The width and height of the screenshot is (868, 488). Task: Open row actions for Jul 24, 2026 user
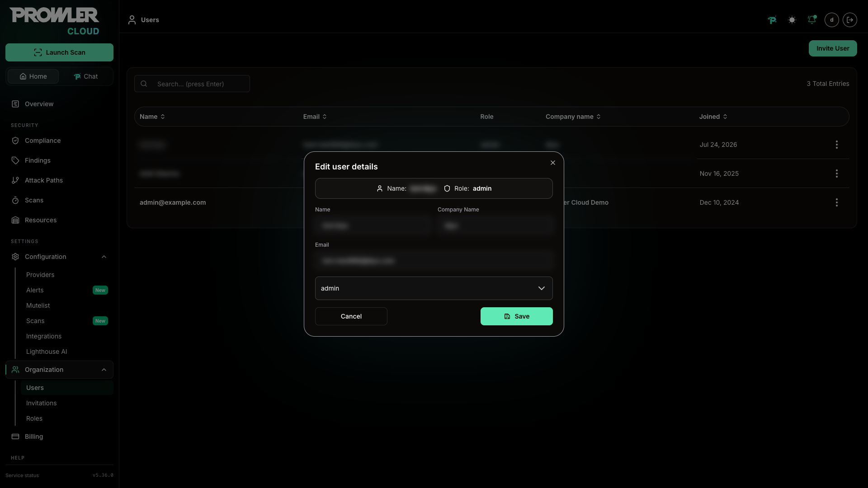[837, 145]
